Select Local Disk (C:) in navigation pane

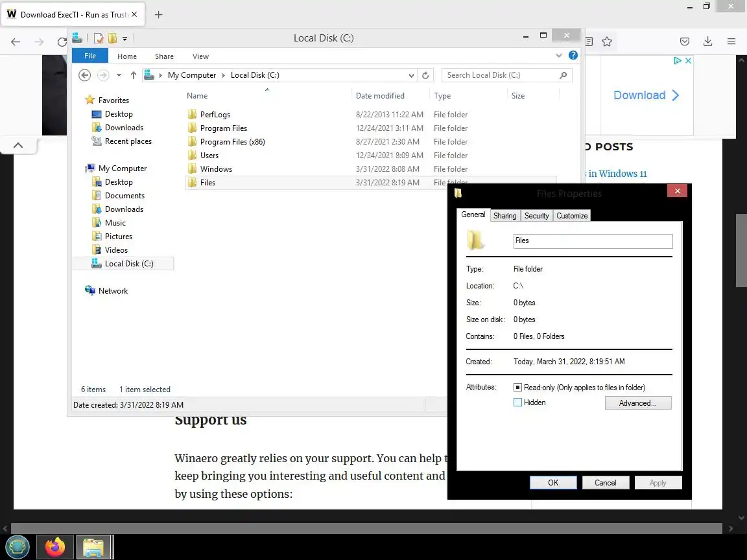point(123,263)
